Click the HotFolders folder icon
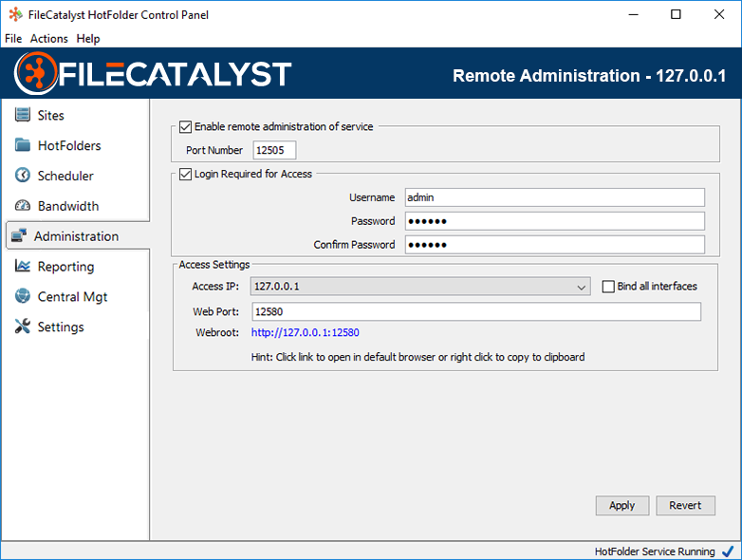Image resolution: width=742 pixels, height=560 pixels. pyautogui.click(x=23, y=145)
